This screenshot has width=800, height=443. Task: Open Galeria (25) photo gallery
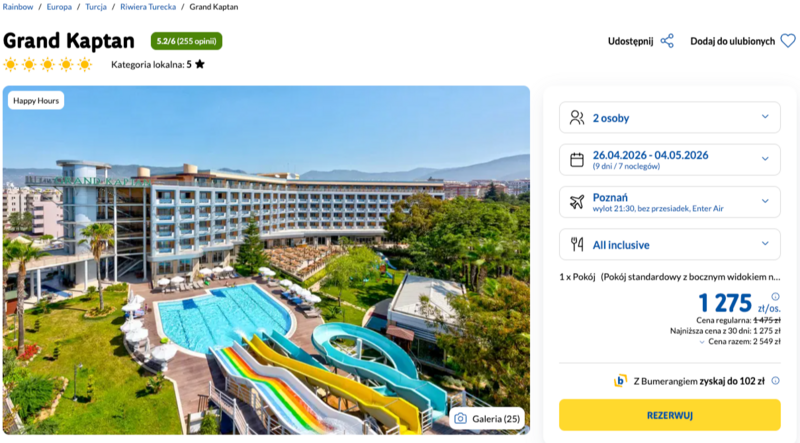pyautogui.click(x=487, y=418)
